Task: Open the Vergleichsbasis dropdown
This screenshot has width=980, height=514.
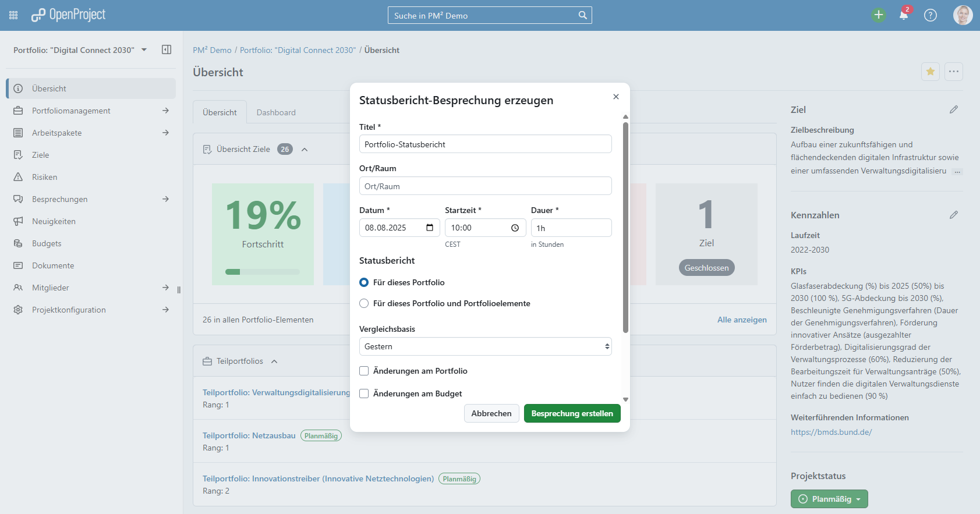Action: pyautogui.click(x=485, y=346)
